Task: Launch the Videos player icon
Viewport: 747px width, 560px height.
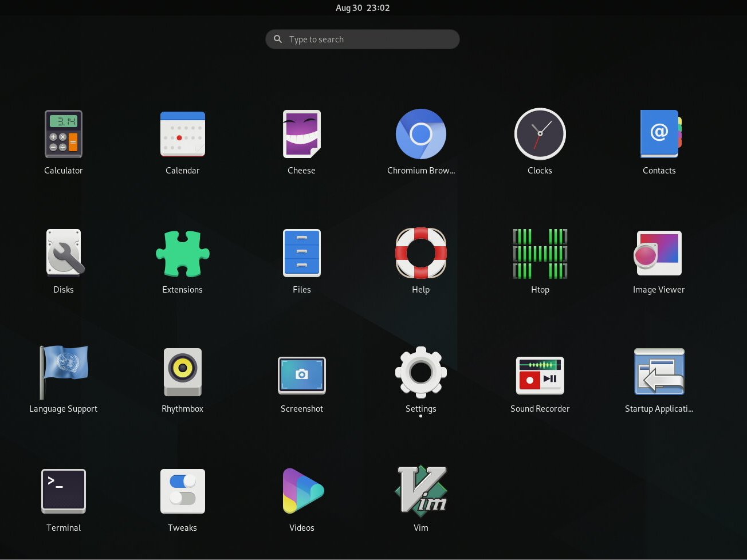Action: (303, 491)
